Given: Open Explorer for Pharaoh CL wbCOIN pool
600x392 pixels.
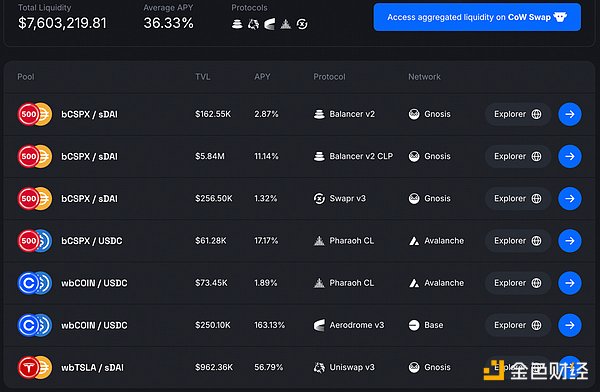Looking at the screenshot, I should 518,283.
